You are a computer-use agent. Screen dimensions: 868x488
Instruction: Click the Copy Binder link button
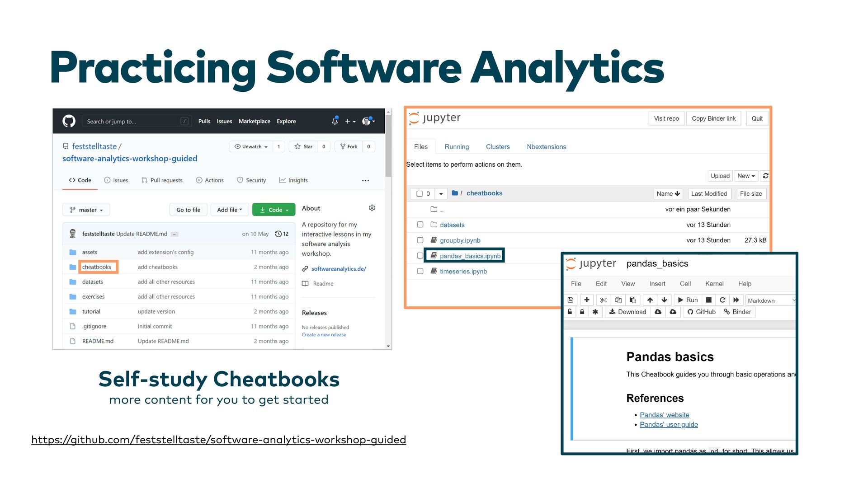coord(713,118)
